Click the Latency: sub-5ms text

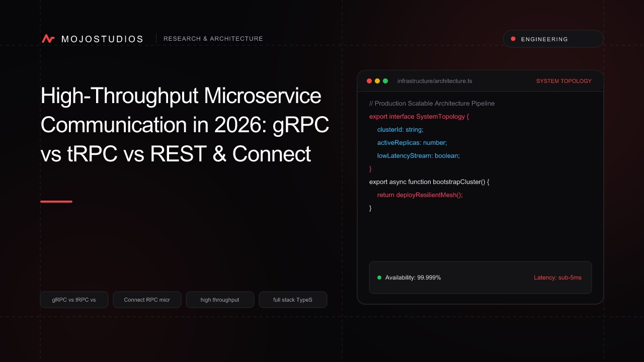click(x=557, y=278)
